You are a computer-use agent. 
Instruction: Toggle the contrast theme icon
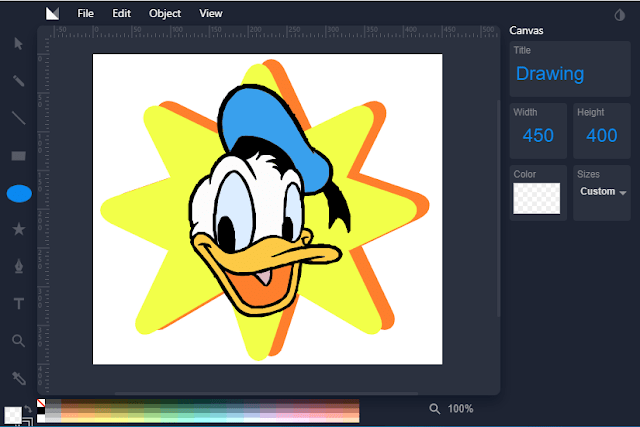tap(620, 15)
